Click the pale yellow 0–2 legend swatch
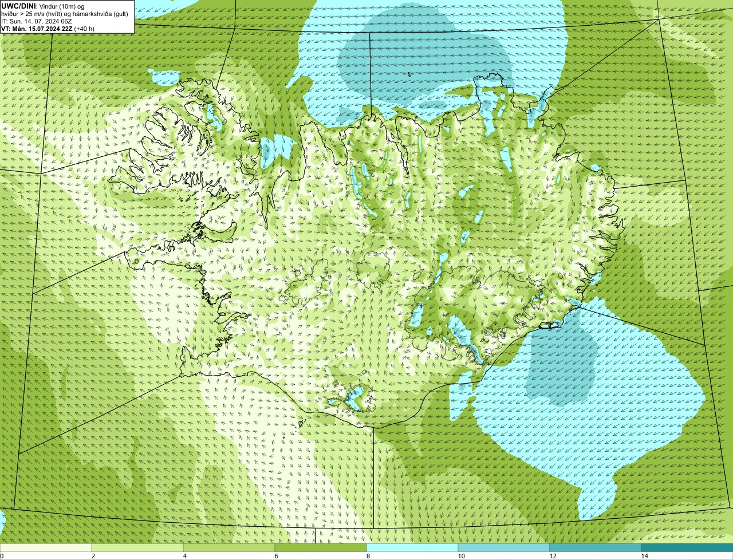Image resolution: width=733 pixels, height=560 pixels. pyautogui.click(x=46, y=547)
